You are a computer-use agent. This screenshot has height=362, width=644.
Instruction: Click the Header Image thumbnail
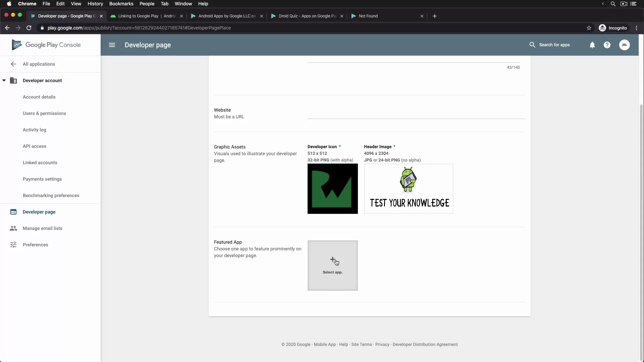(x=409, y=189)
